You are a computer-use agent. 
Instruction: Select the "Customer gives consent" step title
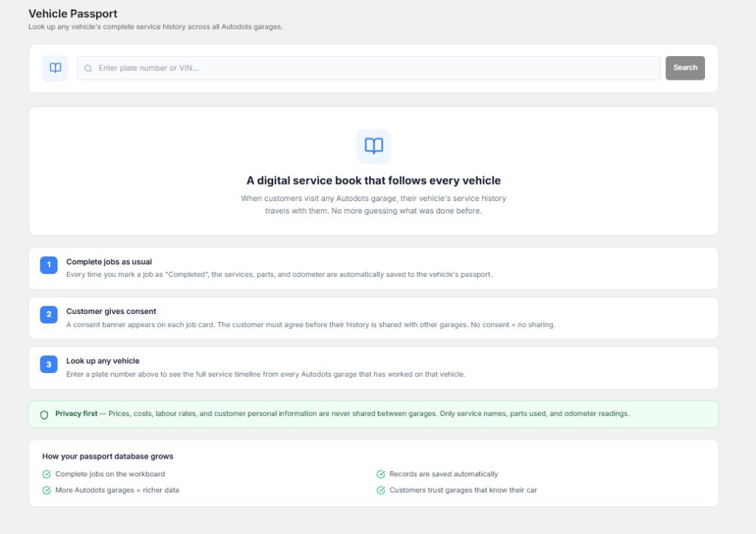coord(111,312)
